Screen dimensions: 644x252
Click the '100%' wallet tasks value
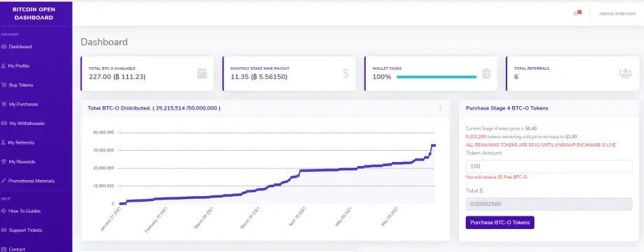(382, 77)
